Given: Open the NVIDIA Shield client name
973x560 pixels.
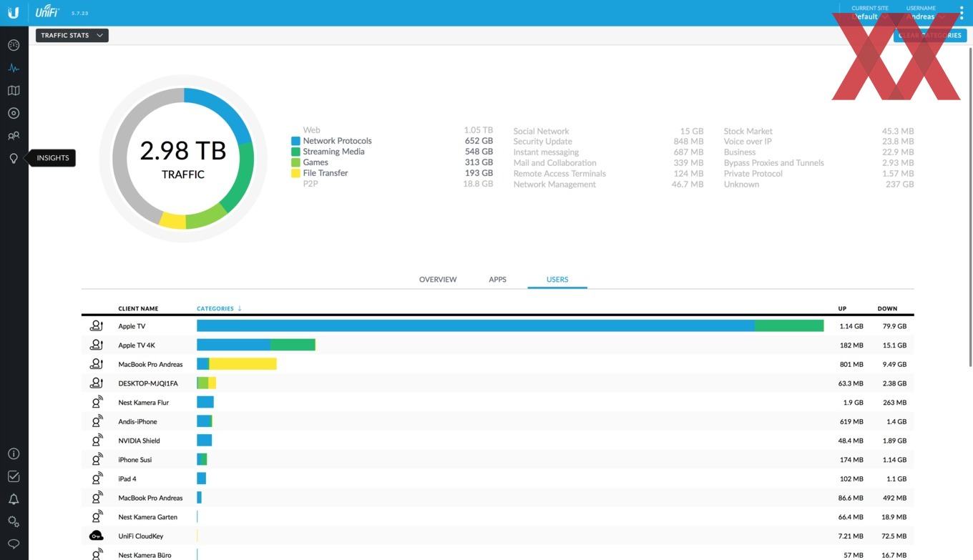Looking at the screenshot, I should pos(139,441).
